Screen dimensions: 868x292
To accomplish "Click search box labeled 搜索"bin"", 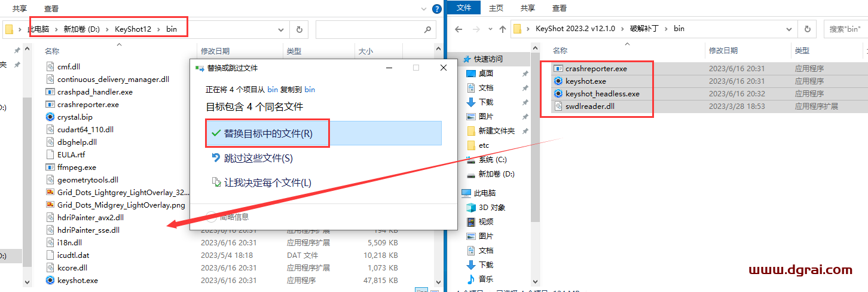I will pos(846,29).
